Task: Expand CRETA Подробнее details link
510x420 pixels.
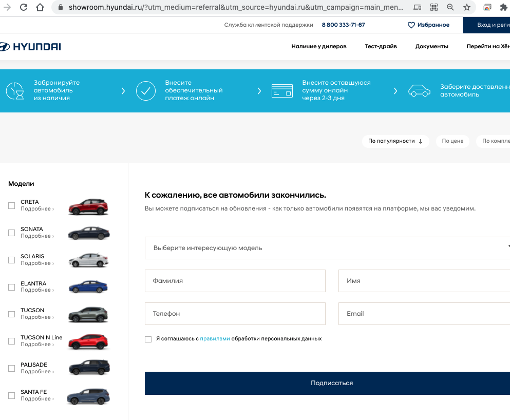Action: pyautogui.click(x=37, y=208)
